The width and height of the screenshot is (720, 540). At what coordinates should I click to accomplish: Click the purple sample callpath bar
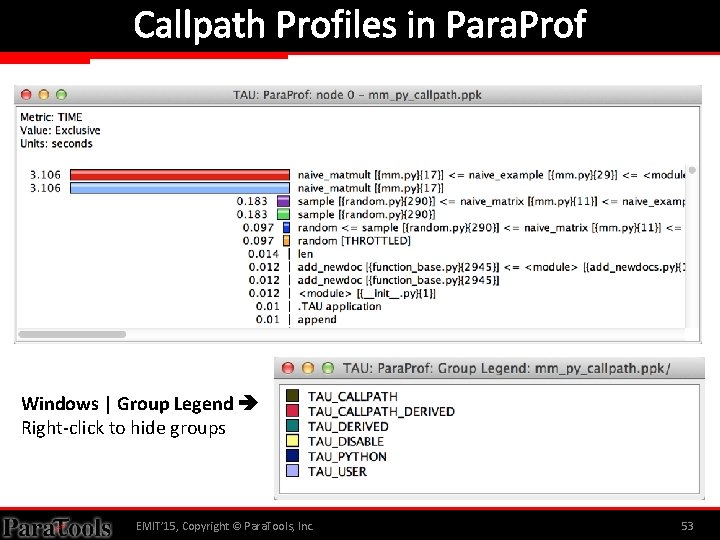[284, 201]
